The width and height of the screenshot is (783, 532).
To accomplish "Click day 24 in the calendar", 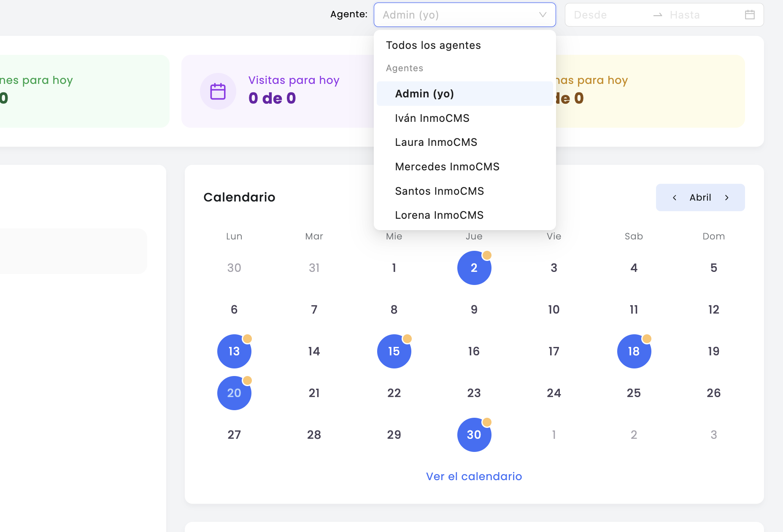I will point(554,393).
